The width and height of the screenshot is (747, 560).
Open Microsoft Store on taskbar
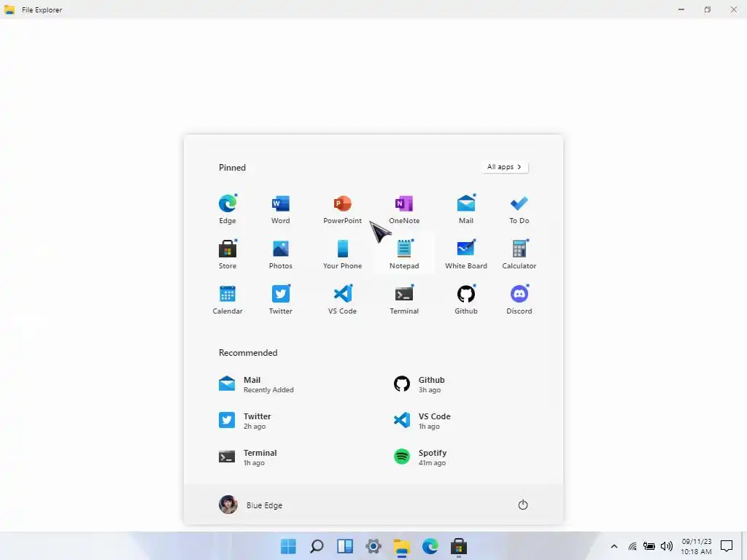(x=459, y=546)
